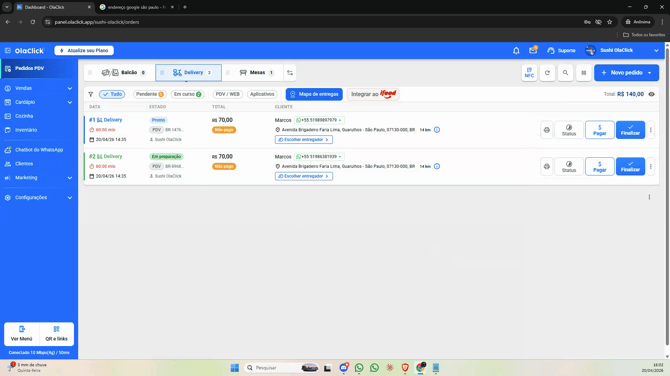670x376 pixels.
Task: Expand the Vendas menu
Action: pos(38,88)
